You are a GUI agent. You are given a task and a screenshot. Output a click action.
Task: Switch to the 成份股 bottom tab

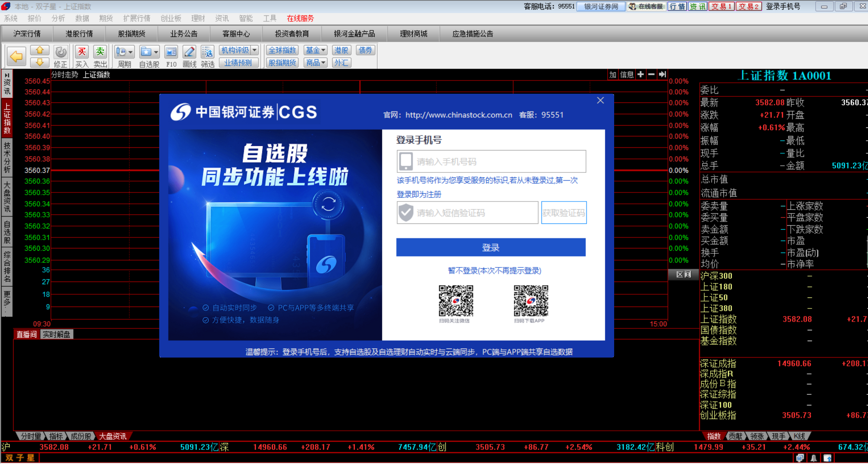(81, 436)
